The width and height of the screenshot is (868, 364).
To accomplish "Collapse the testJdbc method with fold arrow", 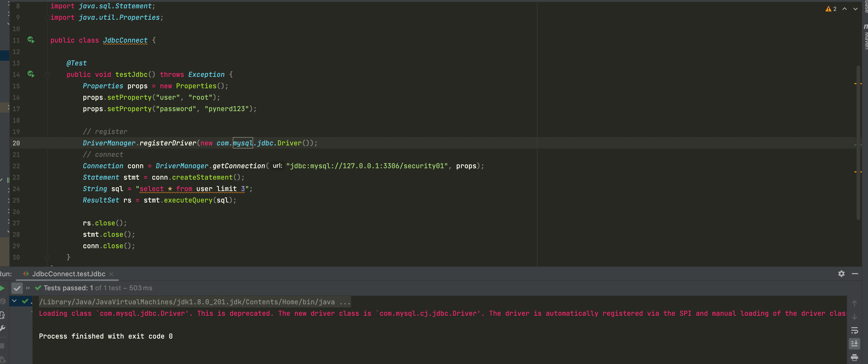I will (47, 75).
